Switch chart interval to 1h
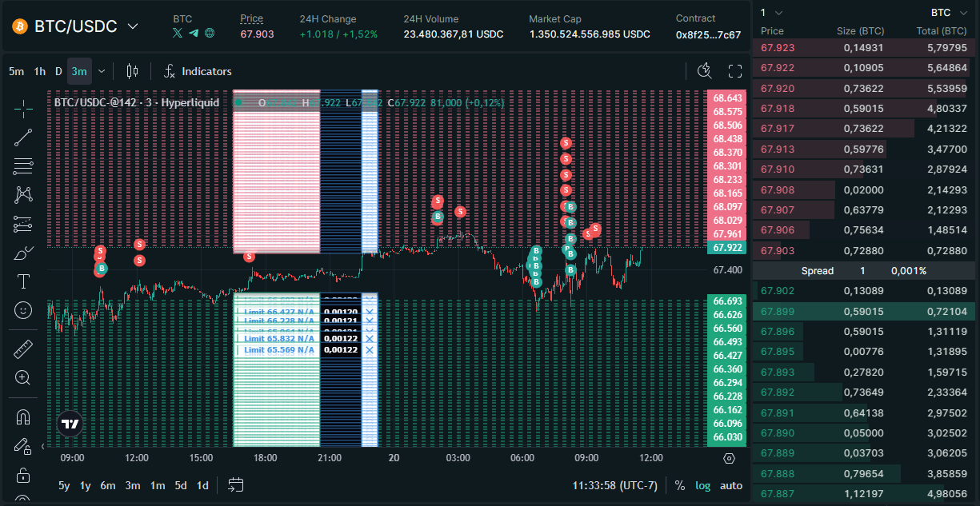Screen dimensions: 980x506 pyautogui.click(x=39, y=71)
